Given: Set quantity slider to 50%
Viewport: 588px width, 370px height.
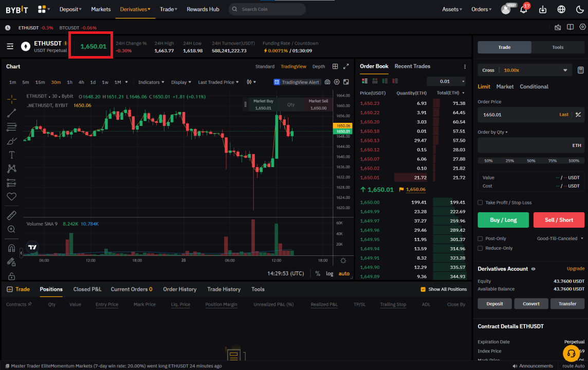Looking at the screenshot, I should pos(531,161).
